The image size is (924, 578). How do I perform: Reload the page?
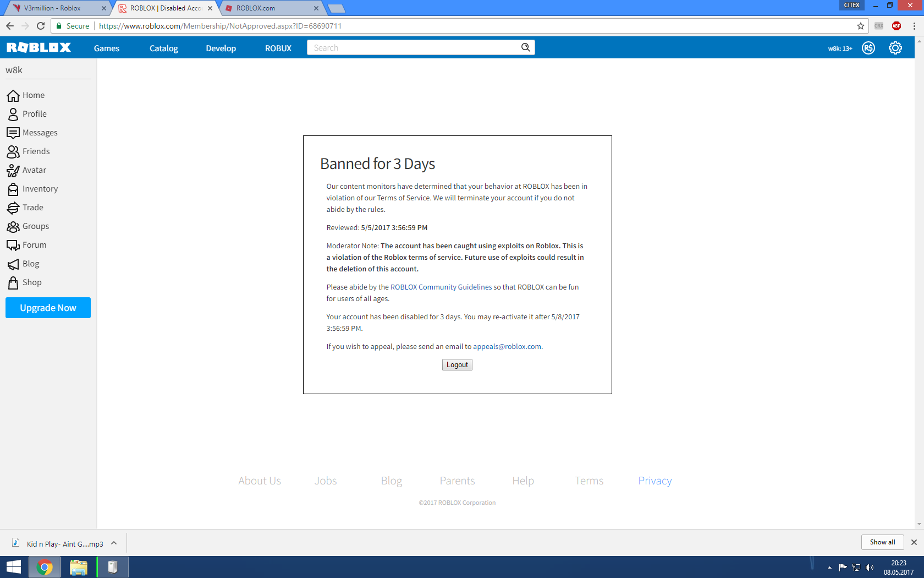[x=41, y=26]
